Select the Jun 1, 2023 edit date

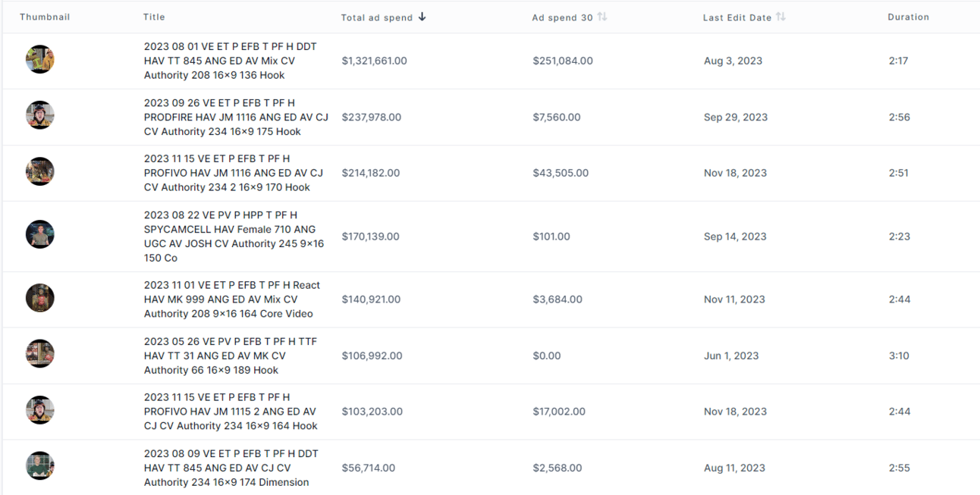point(731,356)
